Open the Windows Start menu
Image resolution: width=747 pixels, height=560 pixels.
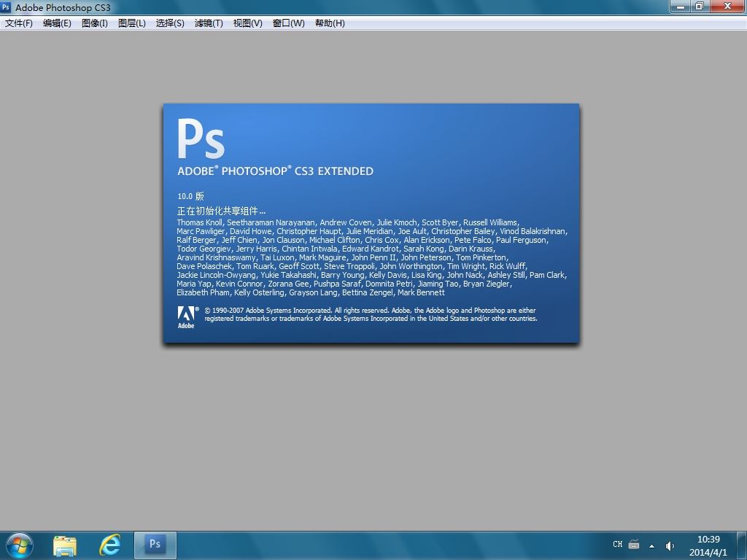[20, 545]
